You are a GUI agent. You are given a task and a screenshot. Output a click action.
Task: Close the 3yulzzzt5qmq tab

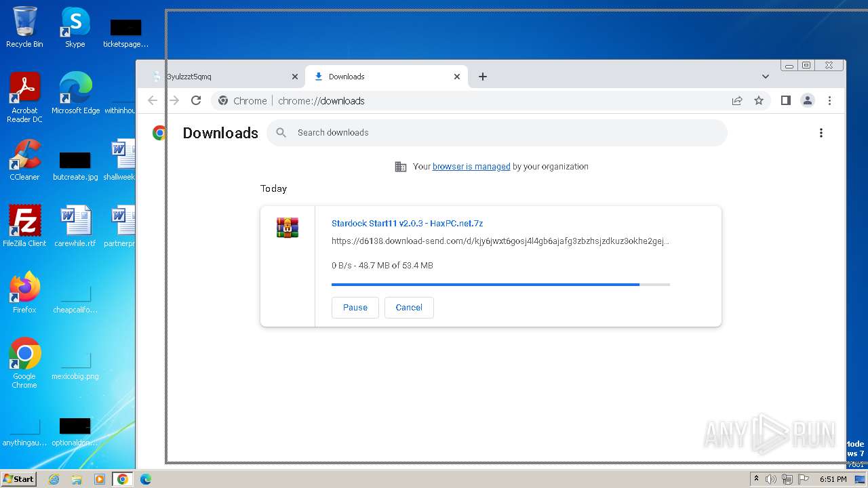tap(295, 77)
